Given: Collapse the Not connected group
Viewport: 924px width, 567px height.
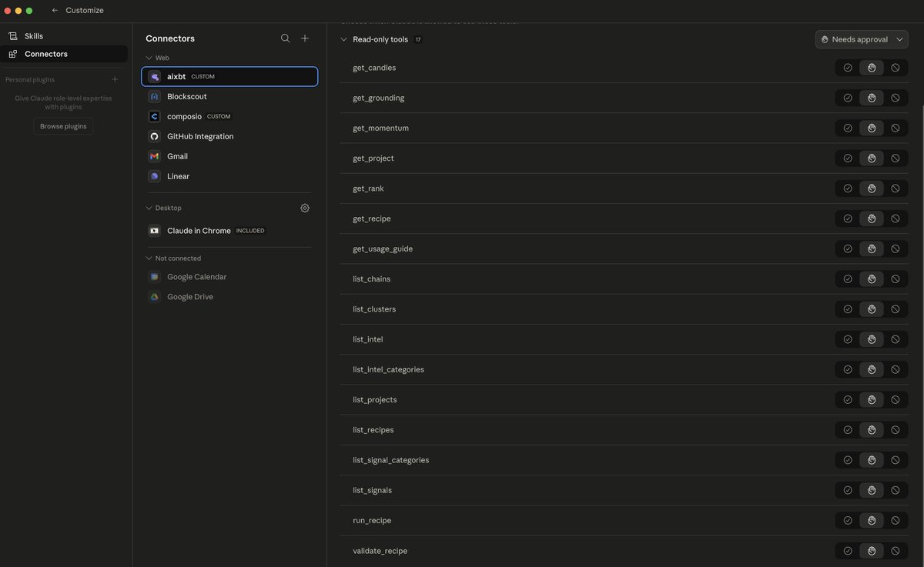Looking at the screenshot, I should pyautogui.click(x=149, y=258).
